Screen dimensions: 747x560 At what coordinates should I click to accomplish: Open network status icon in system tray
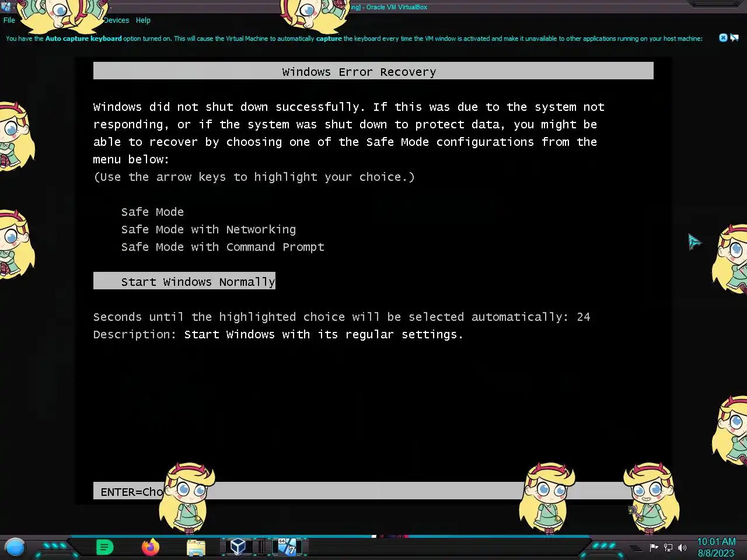(668, 547)
